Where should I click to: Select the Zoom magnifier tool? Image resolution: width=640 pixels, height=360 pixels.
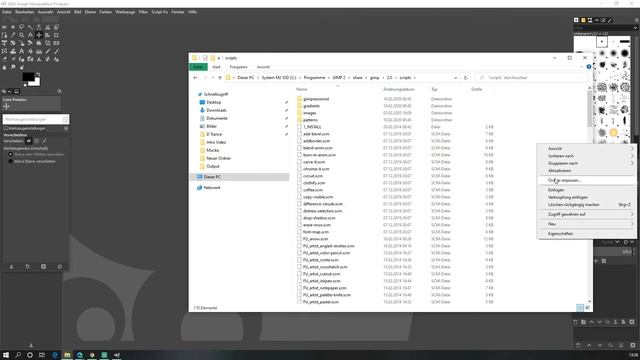click(22, 35)
